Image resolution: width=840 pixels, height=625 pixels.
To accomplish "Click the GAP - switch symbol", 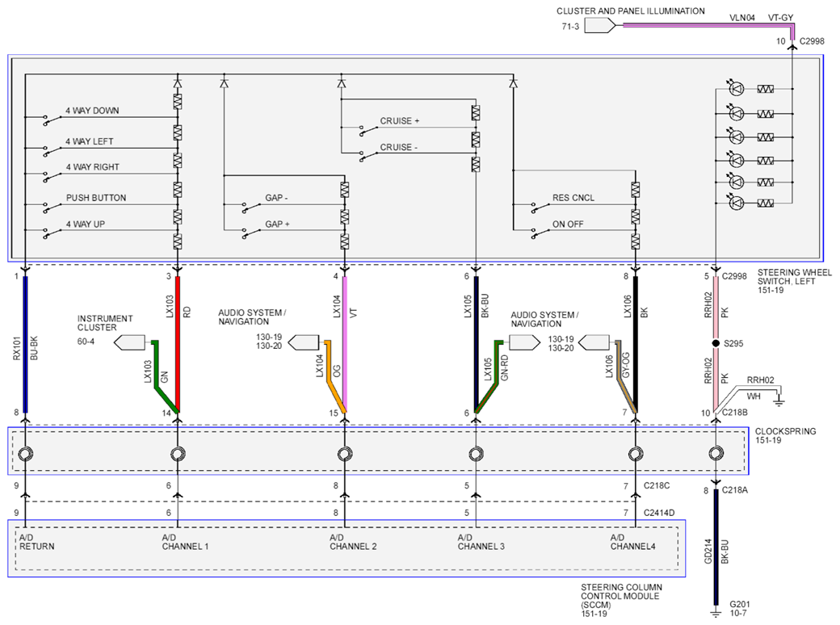I will tap(250, 208).
